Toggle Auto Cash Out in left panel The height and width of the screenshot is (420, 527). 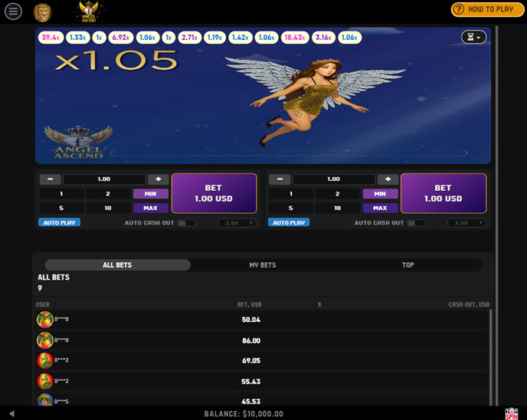pos(186,223)
